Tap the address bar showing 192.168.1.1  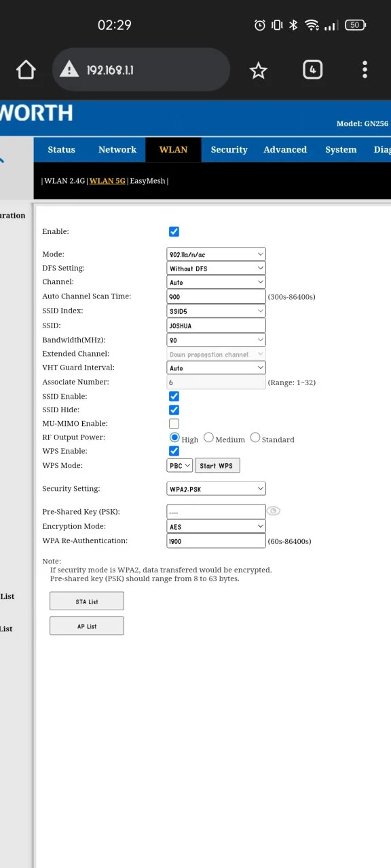click(141, 69)
